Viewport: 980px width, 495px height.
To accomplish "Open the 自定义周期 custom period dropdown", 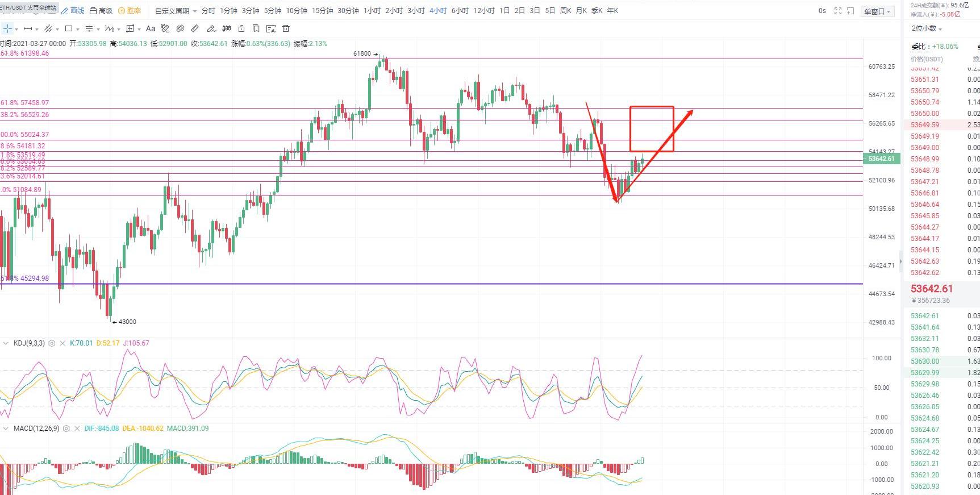I will click(x=176, y=11).
